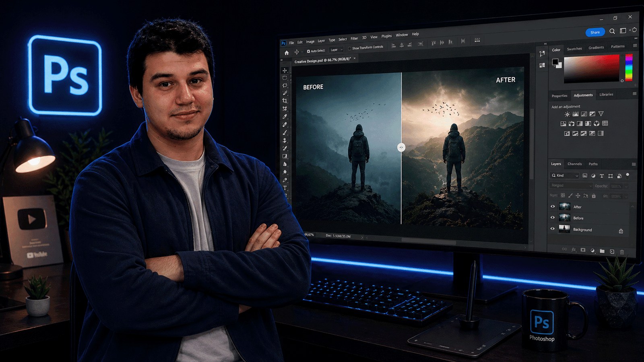Hide the After layer
This screenshot has height=362, width=644.
553,206
